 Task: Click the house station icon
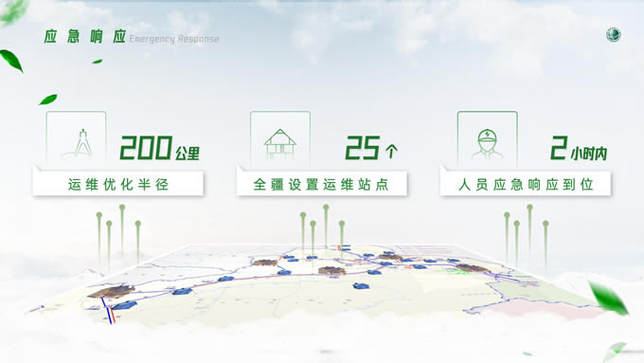(x=280, y=144)
